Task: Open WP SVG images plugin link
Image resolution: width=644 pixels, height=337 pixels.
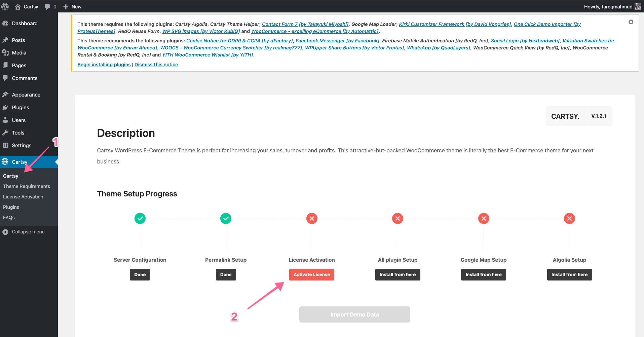Action: pos(201,31)
